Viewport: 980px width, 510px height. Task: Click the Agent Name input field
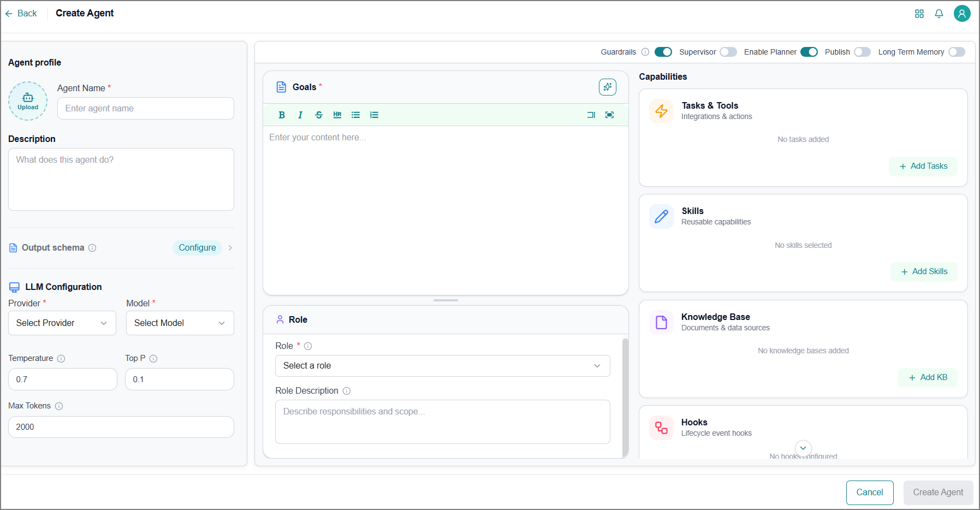tap(146, 109)
